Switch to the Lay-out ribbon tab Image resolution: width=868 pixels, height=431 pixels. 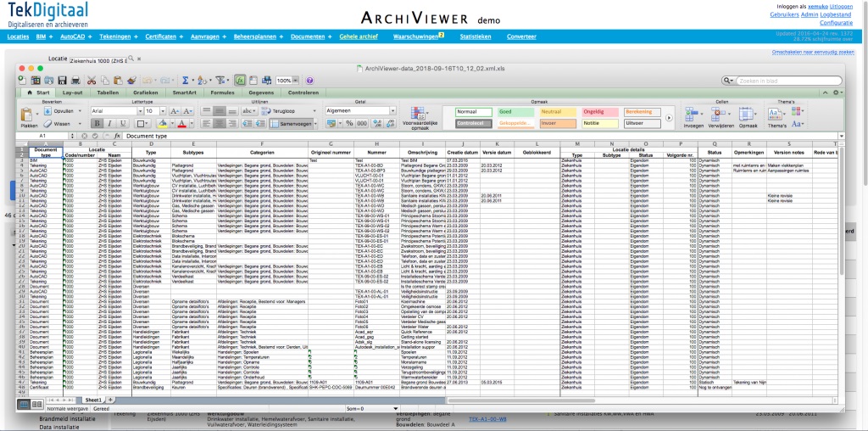point(73,92)
